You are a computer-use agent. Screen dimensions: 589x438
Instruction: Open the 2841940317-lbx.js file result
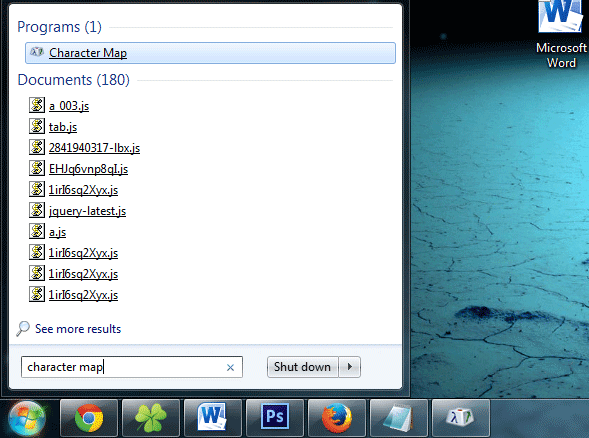(94, 148)
